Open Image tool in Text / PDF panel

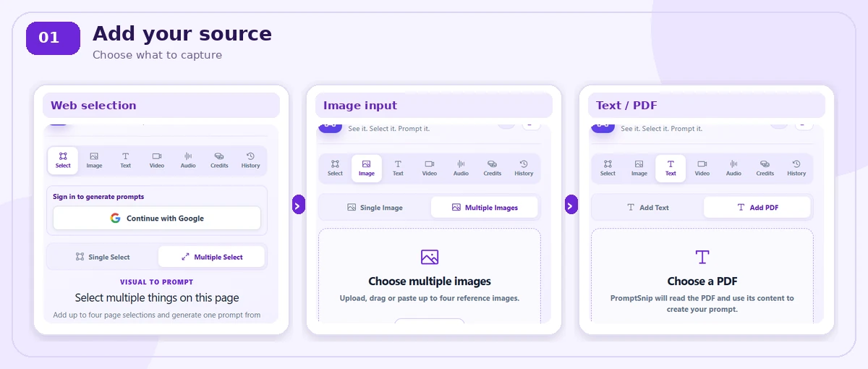tap(639, 168)
